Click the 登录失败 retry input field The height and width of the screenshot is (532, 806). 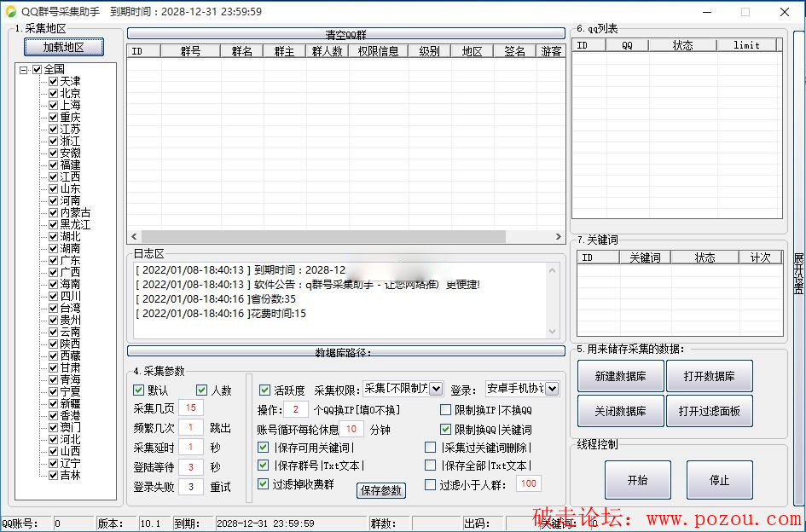(191, 486)
